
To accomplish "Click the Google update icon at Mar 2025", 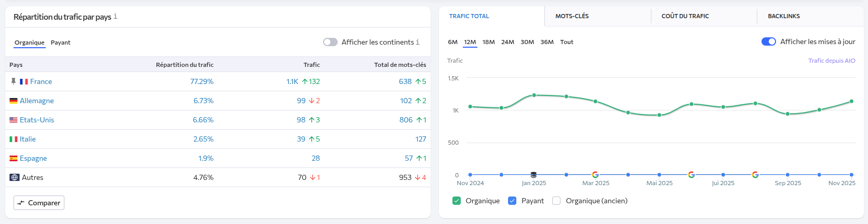I will tap(595, 175).
